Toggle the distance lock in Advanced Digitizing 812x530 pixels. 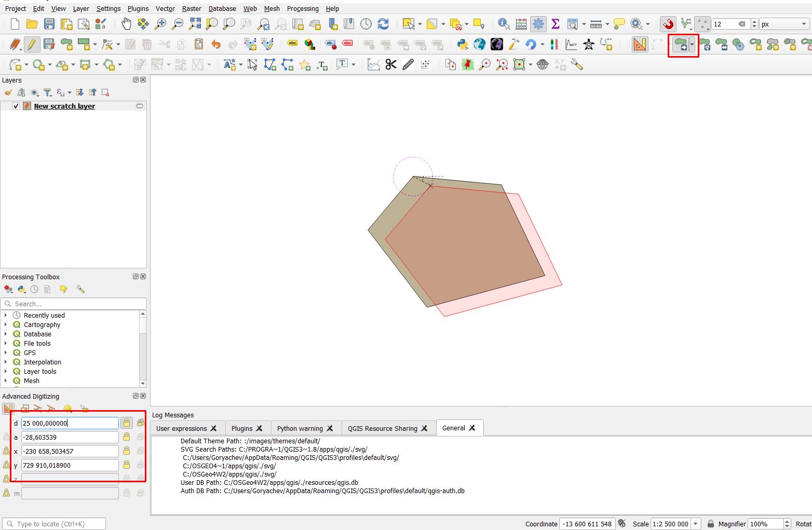[x=126, y=423]
